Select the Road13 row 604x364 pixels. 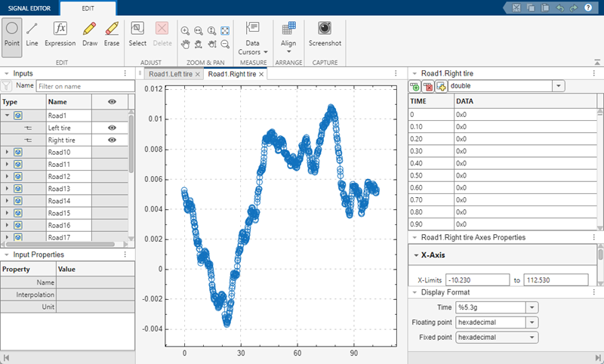64,189
